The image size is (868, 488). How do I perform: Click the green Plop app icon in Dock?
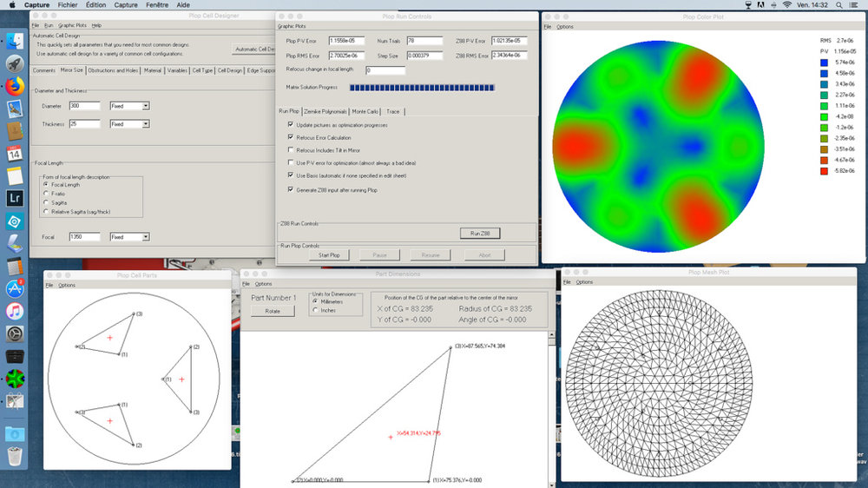point(15,379)
